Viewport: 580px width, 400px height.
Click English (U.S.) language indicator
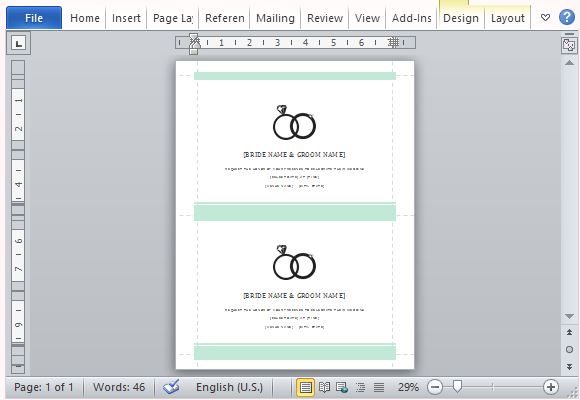[229, 387]
